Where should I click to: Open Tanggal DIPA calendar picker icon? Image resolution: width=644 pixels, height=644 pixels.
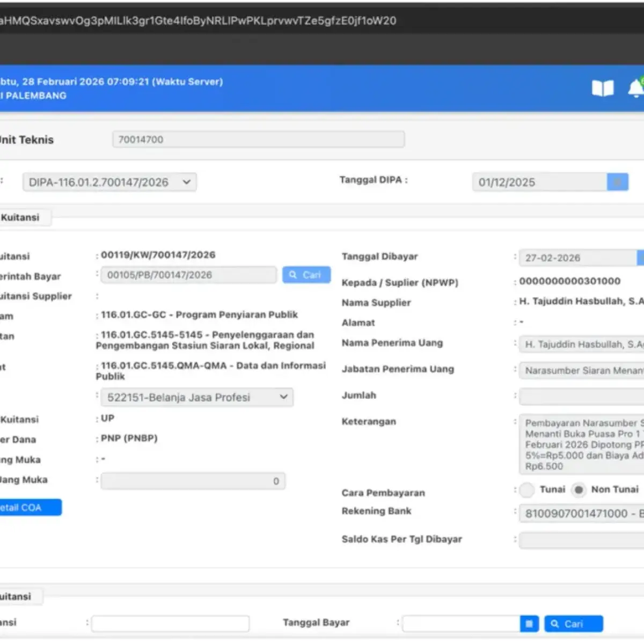pyautogui.click(x=618, y=182)
